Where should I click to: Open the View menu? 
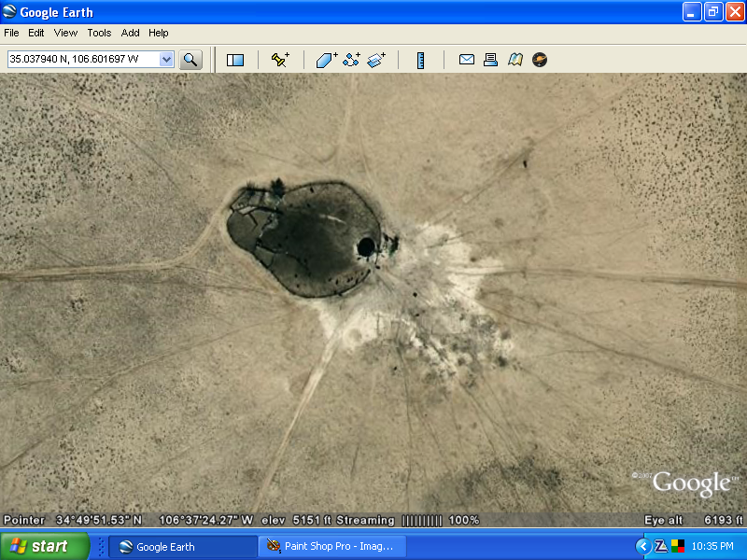pos(65,33)
